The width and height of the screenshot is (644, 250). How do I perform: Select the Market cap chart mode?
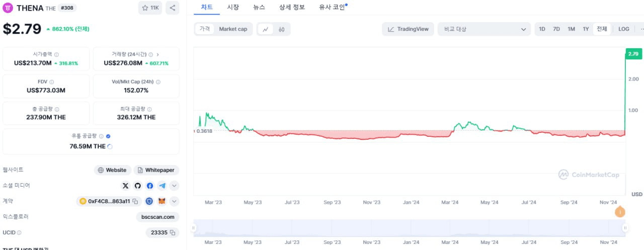233,29
